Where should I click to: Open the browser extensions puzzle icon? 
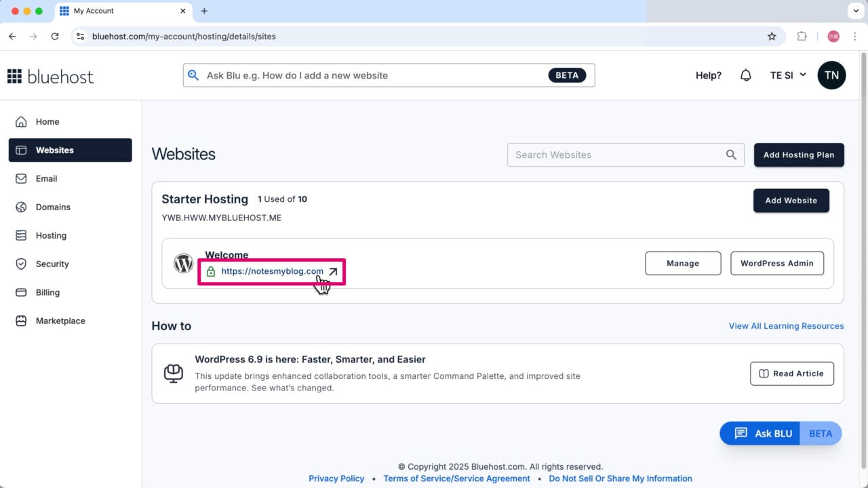pyautogui.click(x=802, y=37)
